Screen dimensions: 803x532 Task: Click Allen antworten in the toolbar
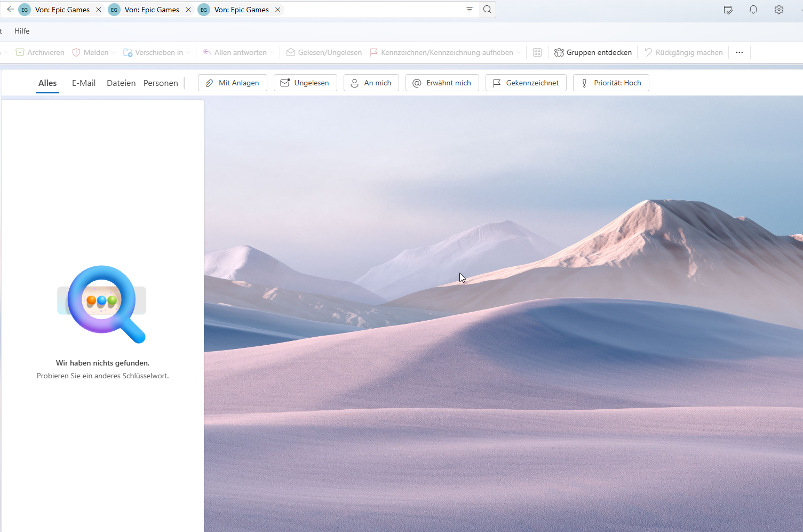235,52
